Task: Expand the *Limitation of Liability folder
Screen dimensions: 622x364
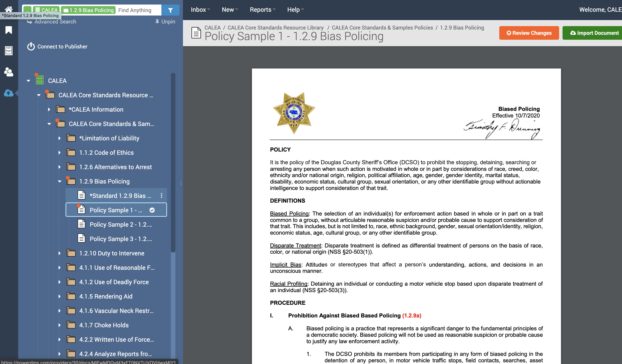Action: (59, 138)
